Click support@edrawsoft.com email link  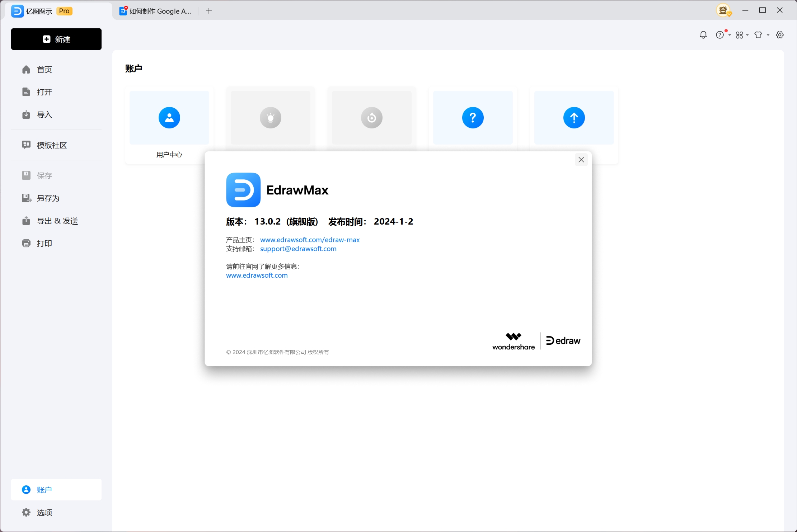[x=298, y=249]
